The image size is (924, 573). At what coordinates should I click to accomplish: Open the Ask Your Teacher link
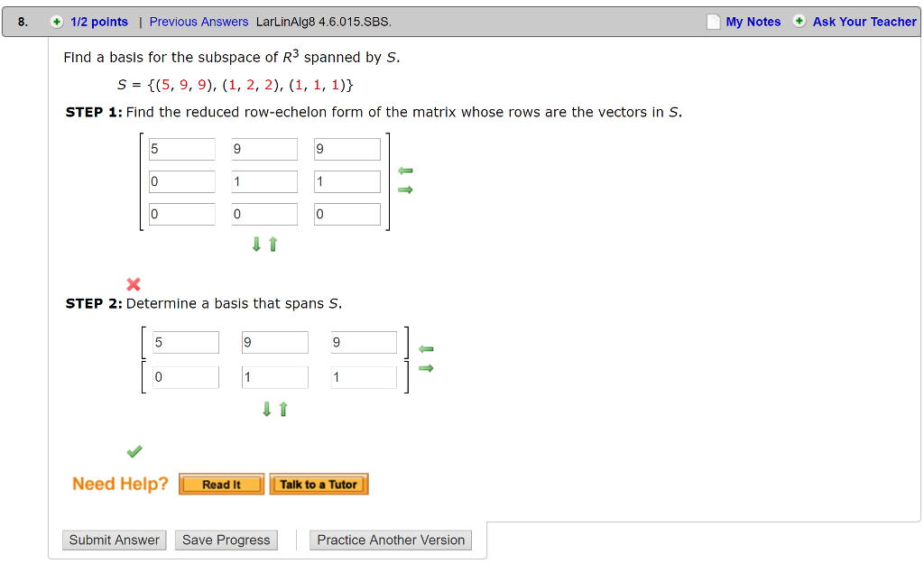pos(864,22)
